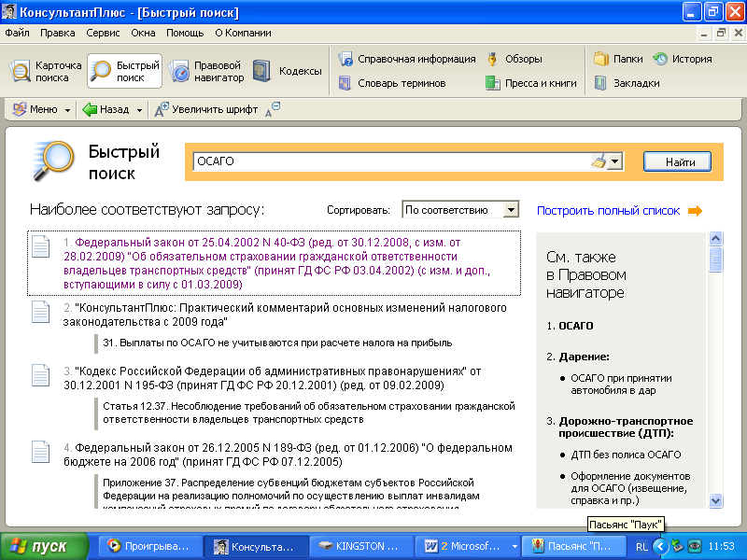
Task: Click the RL language indicator in tray
Action: click(x=641, y=547)
